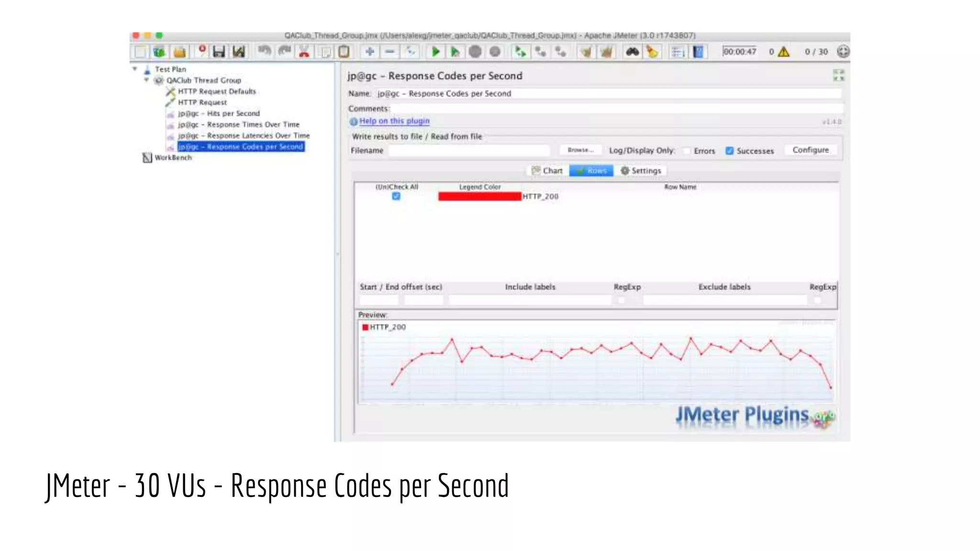Undo the last action
The height and width of the screenshot is (551, 980).
(264, 51)
